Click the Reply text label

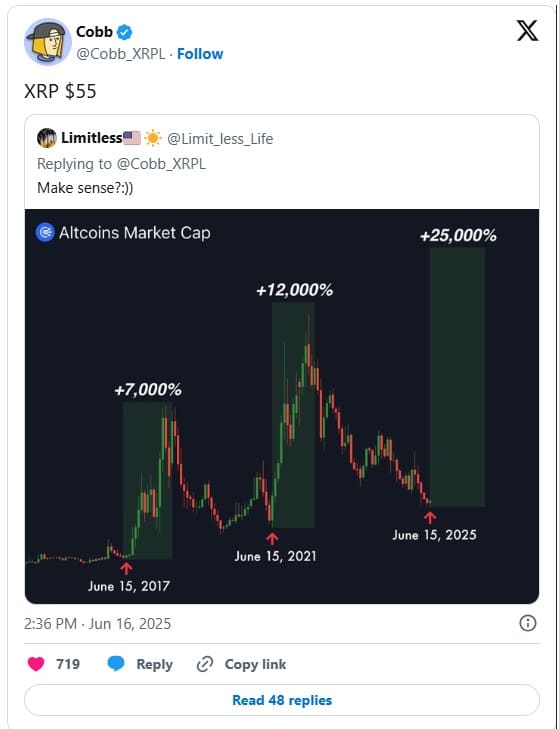pyautogui.click(x=154, y=664)
